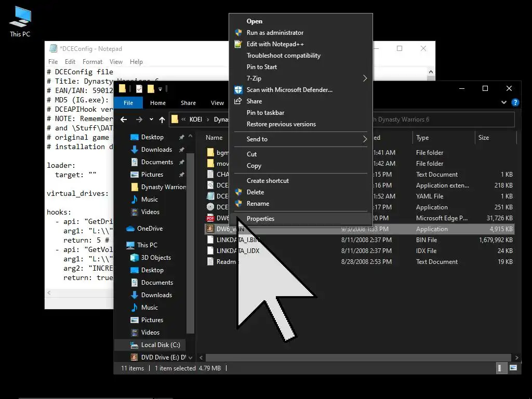Open the Explorer View tab
This screenshot has width=532, height=399.
[217, 103]
